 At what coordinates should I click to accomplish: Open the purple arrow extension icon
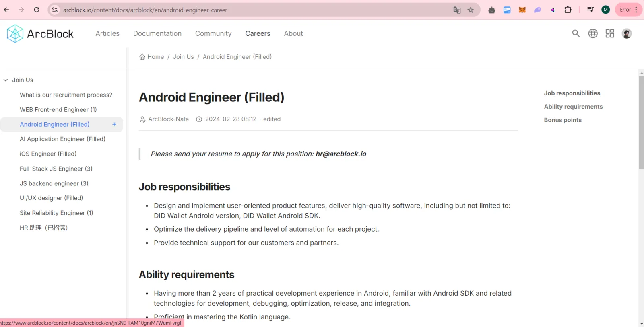coord(552,10)
